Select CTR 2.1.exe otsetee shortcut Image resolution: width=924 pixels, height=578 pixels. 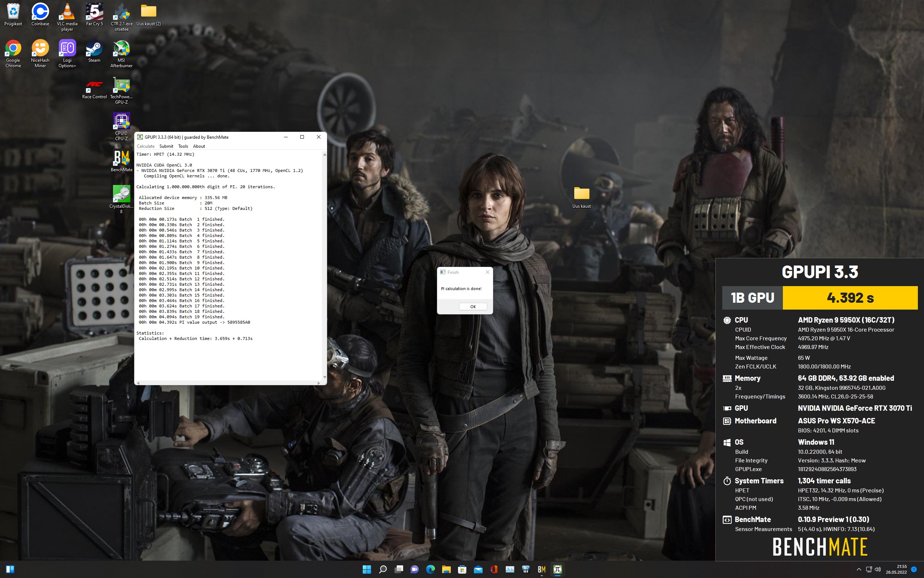pos(121,17)
